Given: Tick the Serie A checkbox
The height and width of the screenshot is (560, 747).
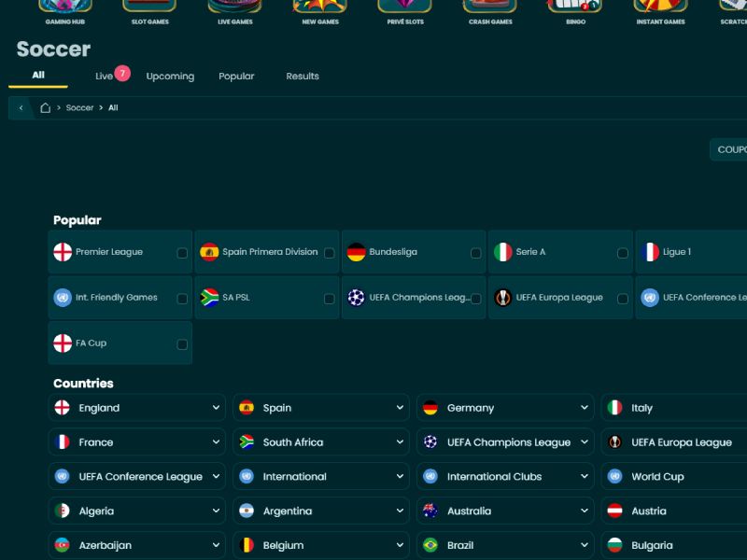Looking at the screenshot, I should [622, 253].
